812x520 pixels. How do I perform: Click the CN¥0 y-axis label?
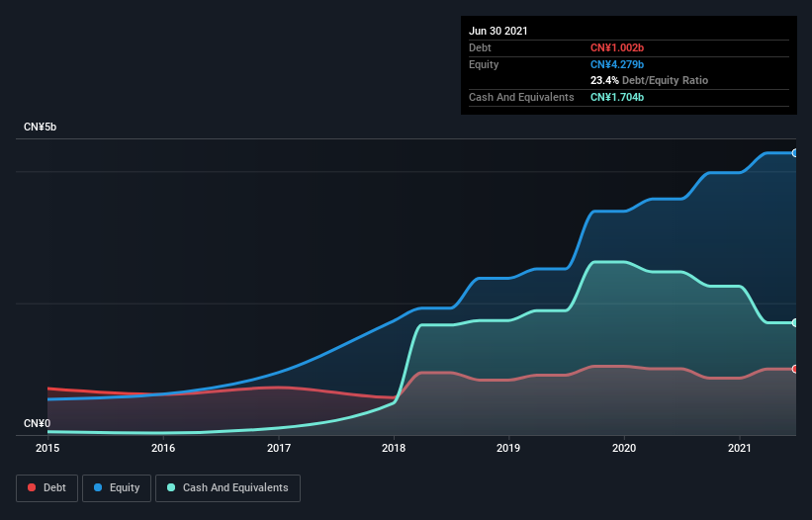[x=37, y=423]
